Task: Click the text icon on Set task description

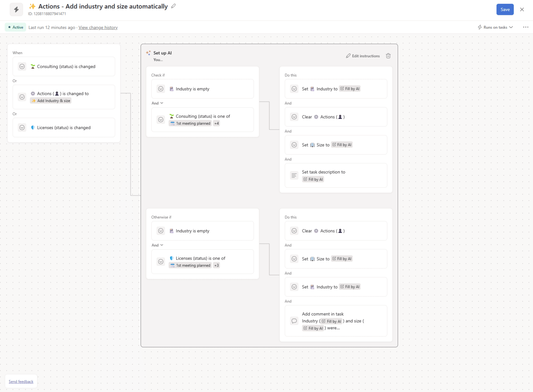Action: (x=294, y=176)
